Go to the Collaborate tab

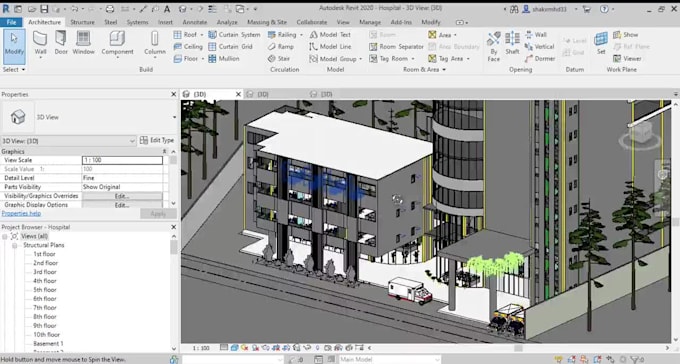click(x=312, y=22)
